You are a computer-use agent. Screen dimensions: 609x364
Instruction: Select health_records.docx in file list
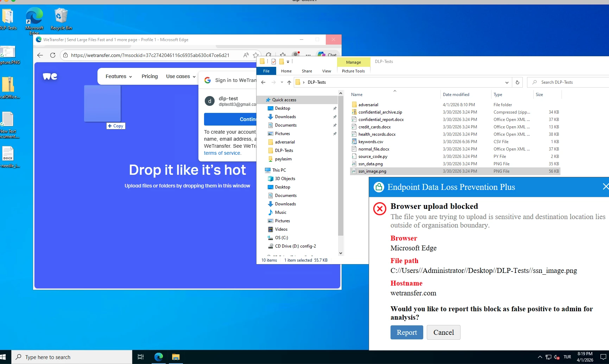tap(377, 134)
